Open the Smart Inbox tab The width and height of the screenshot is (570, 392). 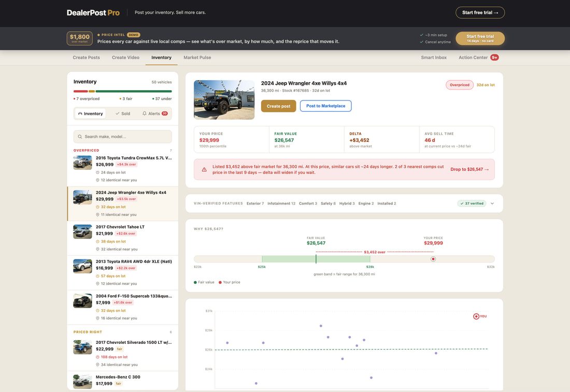(434, 57)
